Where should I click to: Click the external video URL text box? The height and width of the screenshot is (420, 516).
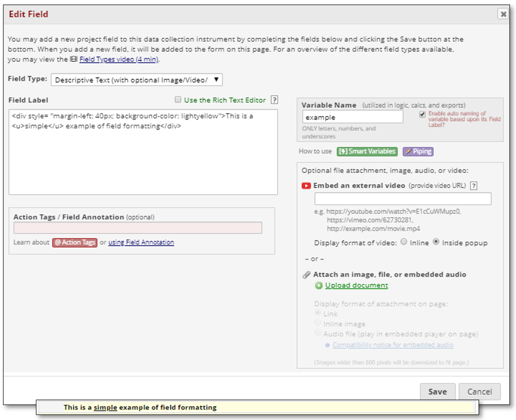pyautogui.click(x=402, y=199)
